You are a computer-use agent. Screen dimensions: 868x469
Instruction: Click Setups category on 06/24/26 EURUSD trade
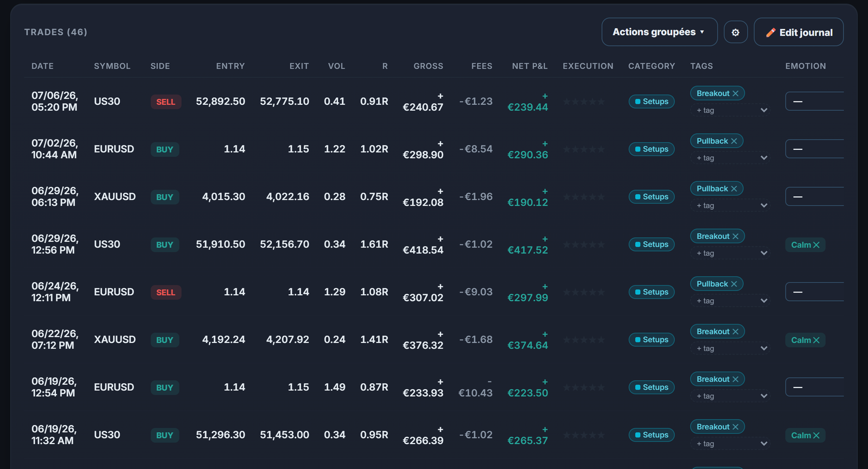652,292
